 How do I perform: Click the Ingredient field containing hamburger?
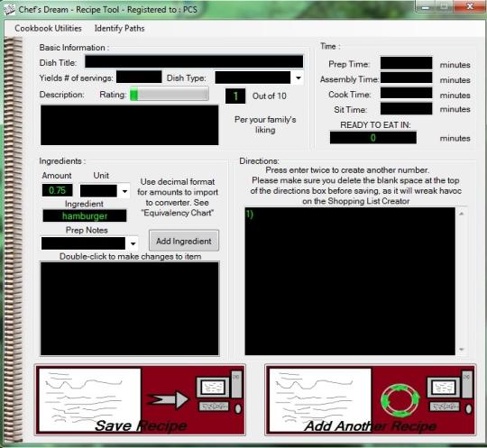85,215
